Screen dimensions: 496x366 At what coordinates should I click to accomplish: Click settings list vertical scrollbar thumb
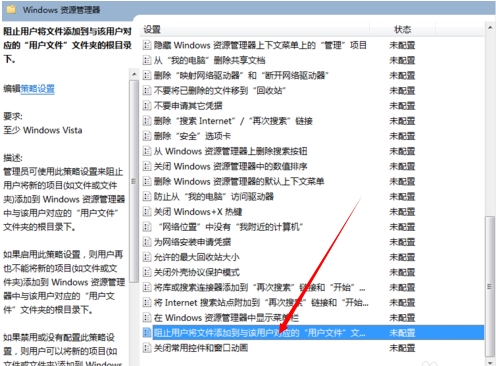tap(490, 287)
